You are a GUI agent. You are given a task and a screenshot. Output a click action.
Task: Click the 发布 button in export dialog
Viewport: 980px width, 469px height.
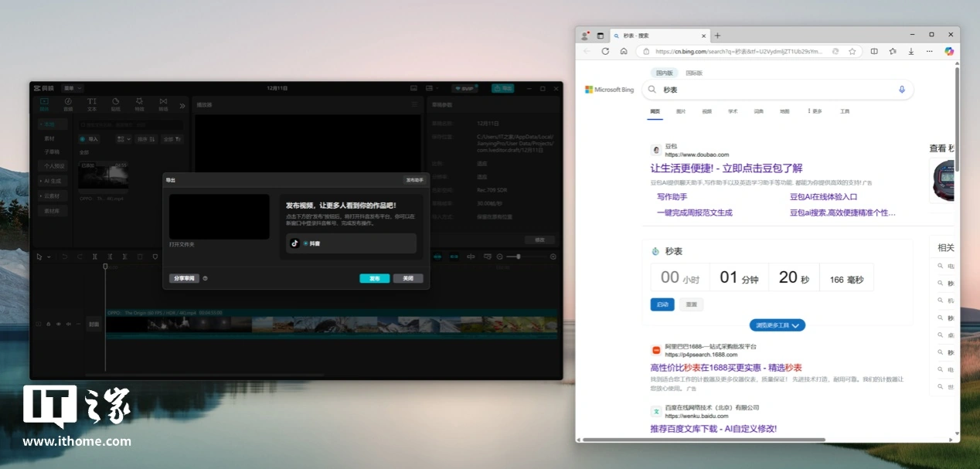click(x=374, y=278)
